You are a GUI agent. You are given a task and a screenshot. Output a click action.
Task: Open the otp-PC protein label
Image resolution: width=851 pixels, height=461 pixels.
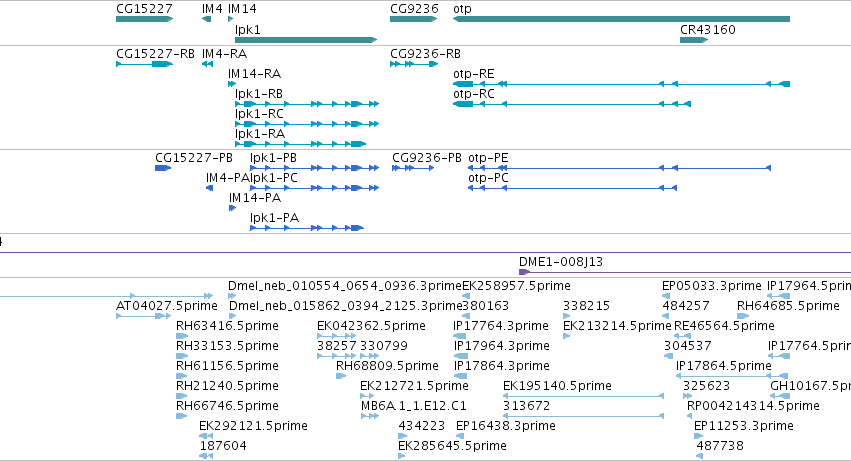(x=488, y=178)
